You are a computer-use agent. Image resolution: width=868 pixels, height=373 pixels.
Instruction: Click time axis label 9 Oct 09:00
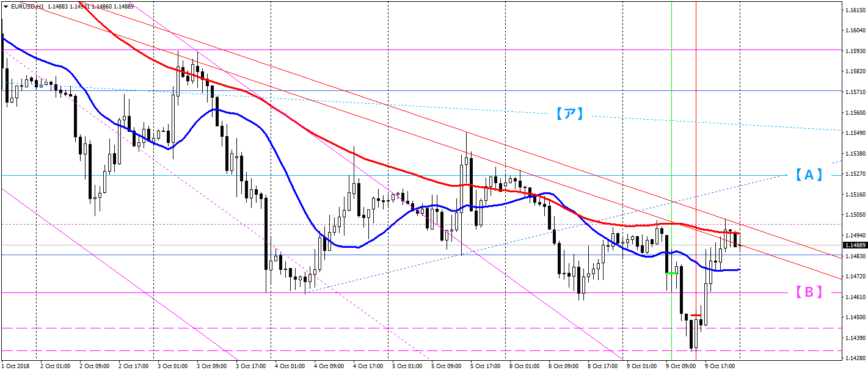682,367
